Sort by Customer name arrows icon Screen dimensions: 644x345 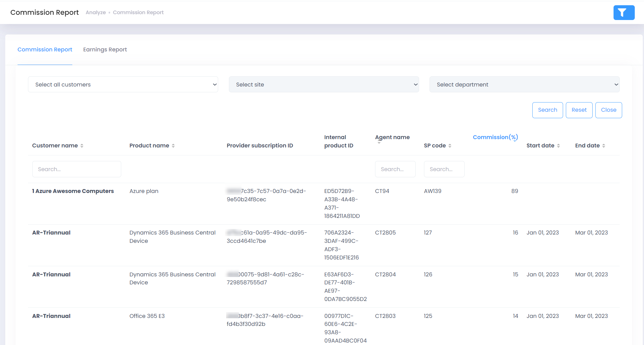82,146
